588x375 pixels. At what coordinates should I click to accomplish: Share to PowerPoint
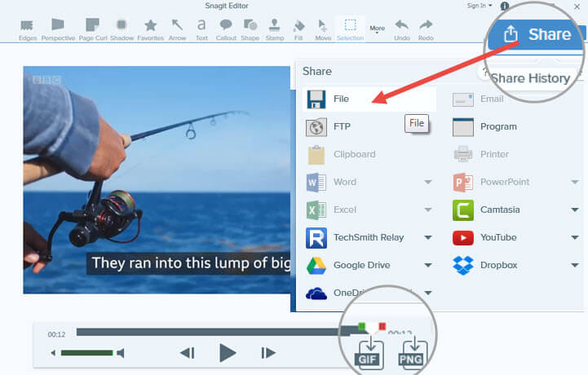pos(491,183)
